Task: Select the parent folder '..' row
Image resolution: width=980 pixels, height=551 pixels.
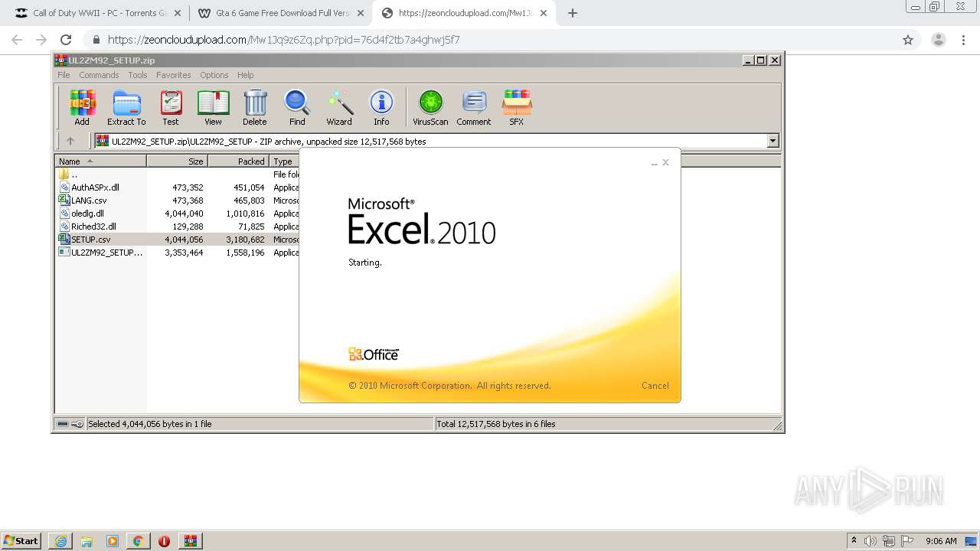Action: point(178,174)
